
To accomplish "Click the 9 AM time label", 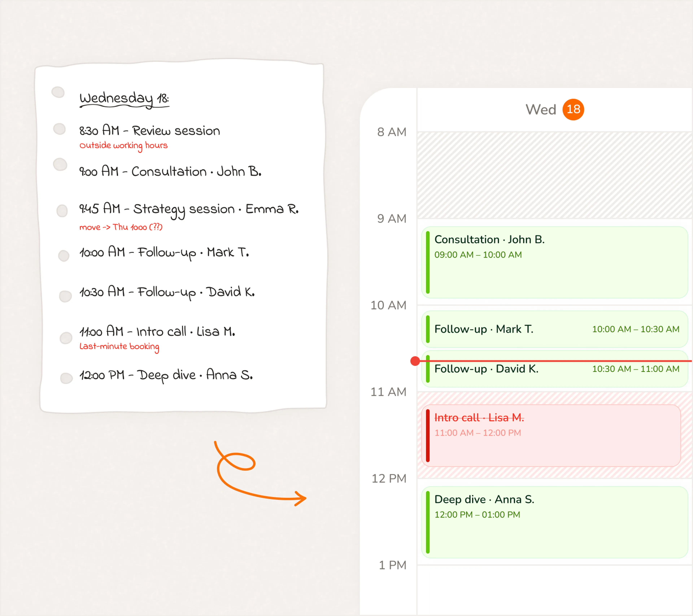I will pyautogui.click(x=392, y=219).
